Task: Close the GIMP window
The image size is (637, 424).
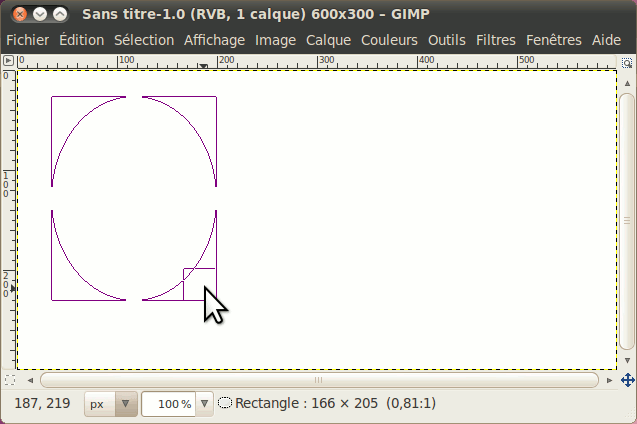Action: click(x=21, y=15)
